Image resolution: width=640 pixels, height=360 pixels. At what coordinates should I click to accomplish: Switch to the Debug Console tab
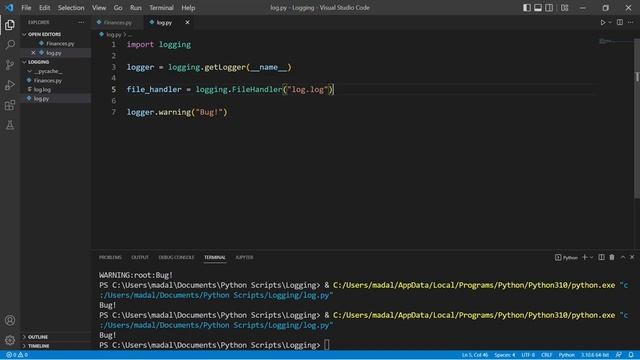(176, 258)
